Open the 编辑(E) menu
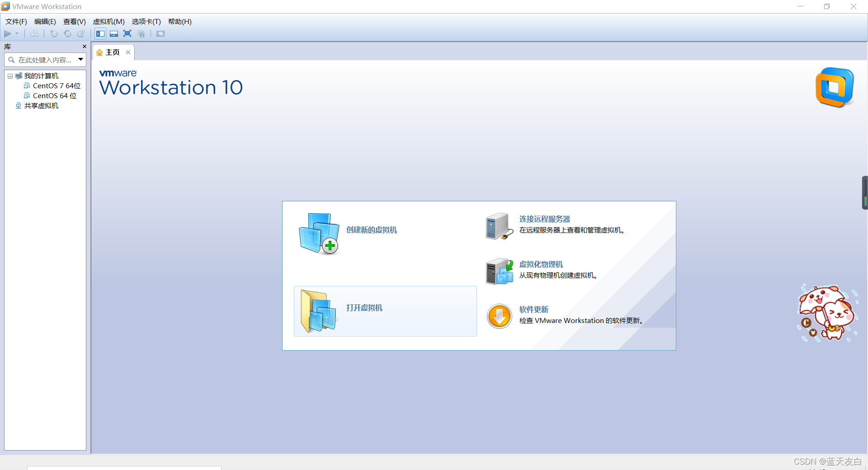Viewport: 868px width, 470px height. coord(45,22)
